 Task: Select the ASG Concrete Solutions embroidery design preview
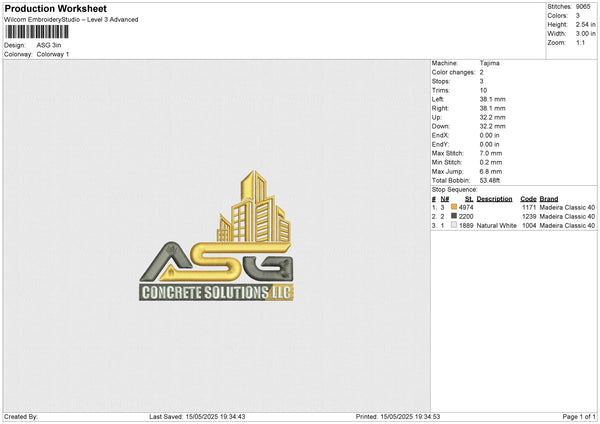coord(217,236)
